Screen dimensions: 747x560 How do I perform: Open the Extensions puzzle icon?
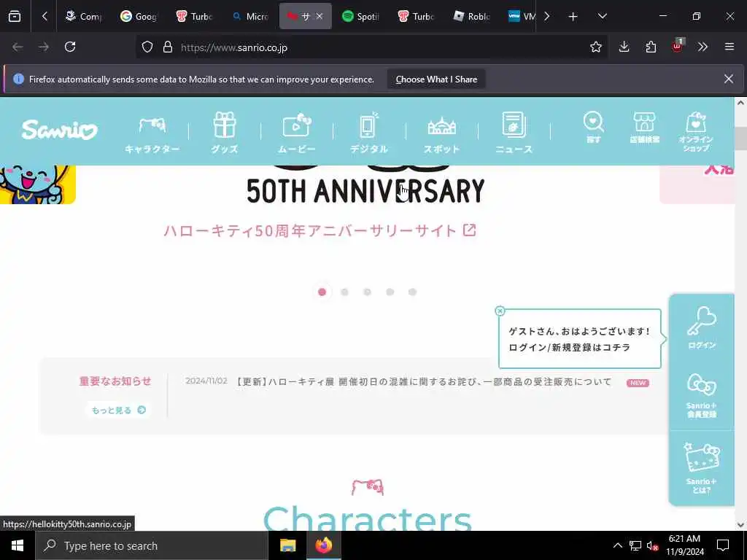coord(651,47)
